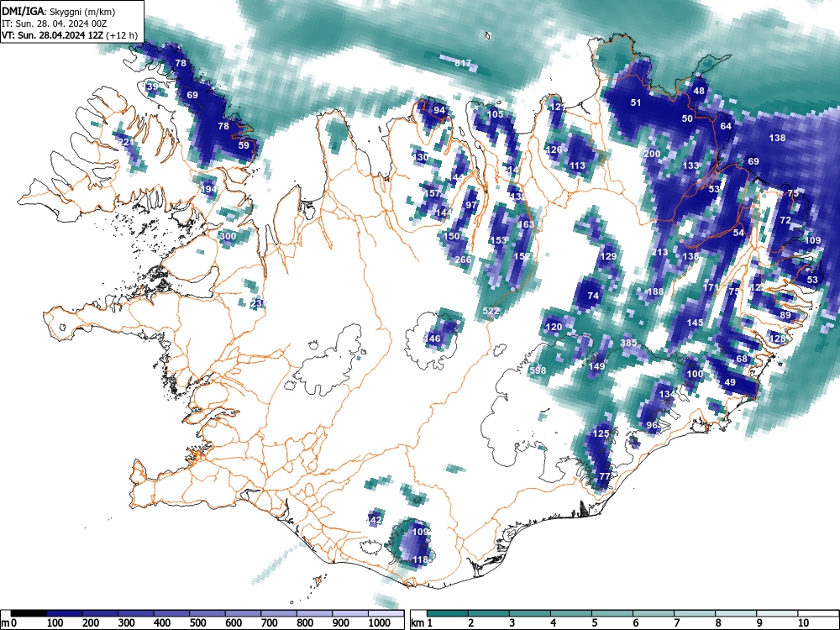Click the visibility value 188 on the map

click(655, 291)
